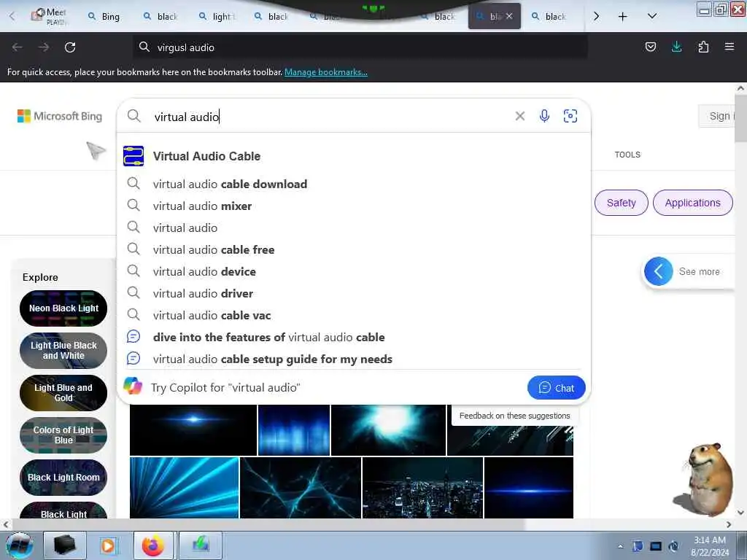This screenshot has height=560, width=747.
Task: Open Colors of Light Blue chip
Action: [x=63, y=435]
